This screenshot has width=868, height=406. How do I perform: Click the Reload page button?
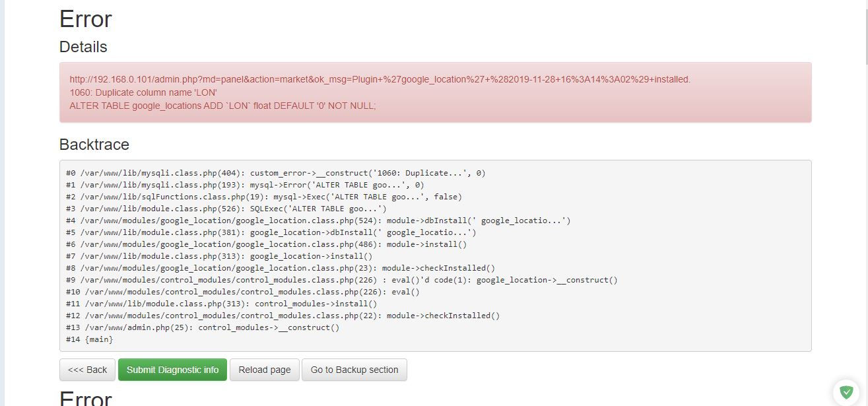click(x=265, y=370)
